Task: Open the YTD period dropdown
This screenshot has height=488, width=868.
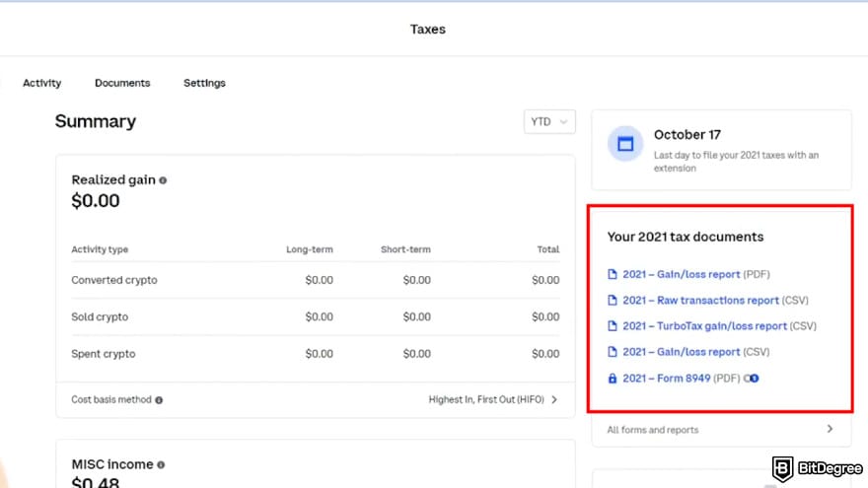Action: [x=549, y=121]
